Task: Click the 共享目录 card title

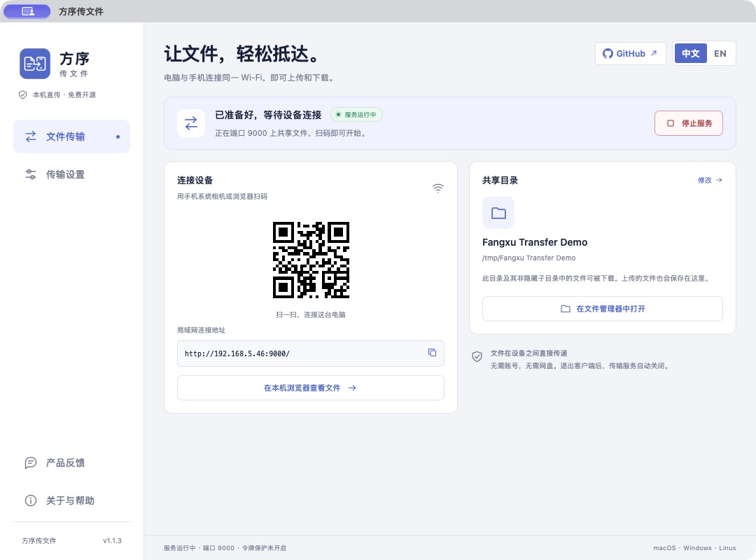Action: click(x=500, y=180)
